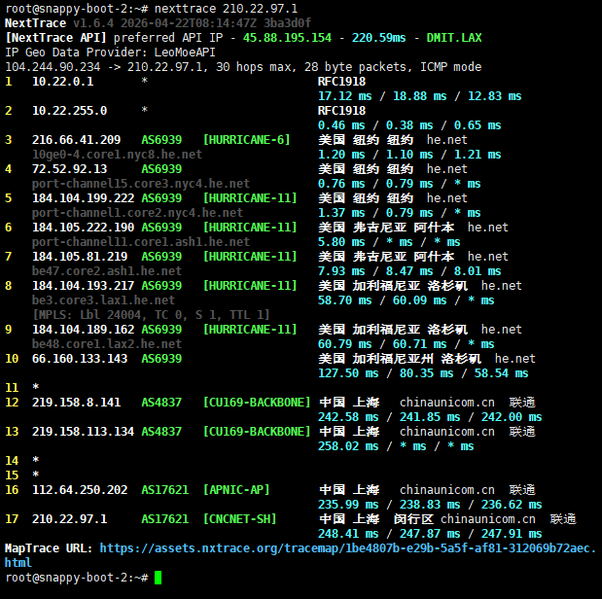The width and height of the screenshot is (602, 599).
Task: Click hop 1 IP 10.22.0.1
Action: tap(63, 81)
